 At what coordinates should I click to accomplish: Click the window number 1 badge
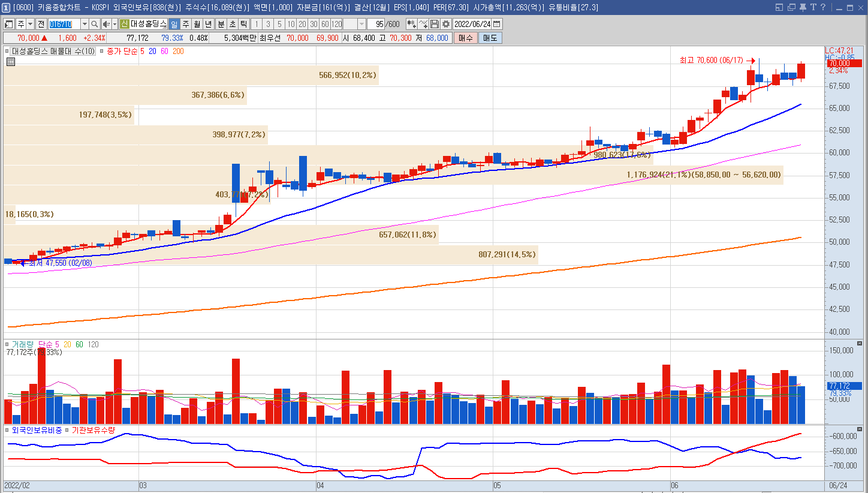6,7
